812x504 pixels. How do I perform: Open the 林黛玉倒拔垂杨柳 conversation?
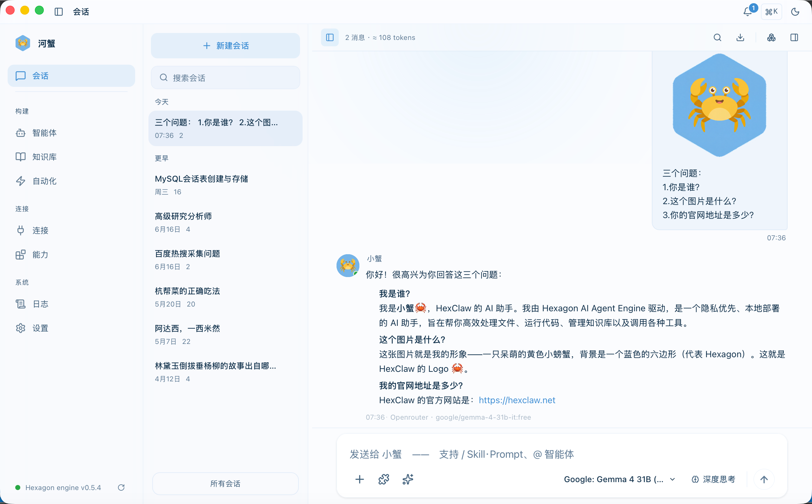click(226, 372)
